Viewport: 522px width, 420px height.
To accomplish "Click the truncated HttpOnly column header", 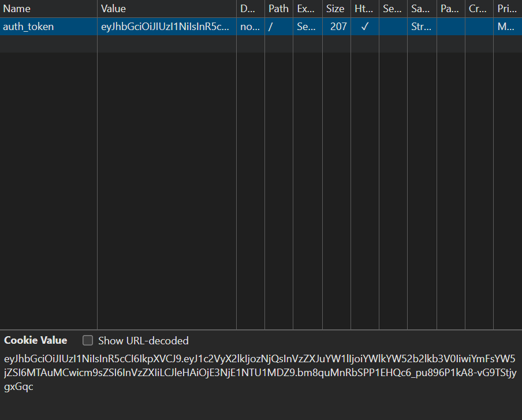I will point(364,9).
